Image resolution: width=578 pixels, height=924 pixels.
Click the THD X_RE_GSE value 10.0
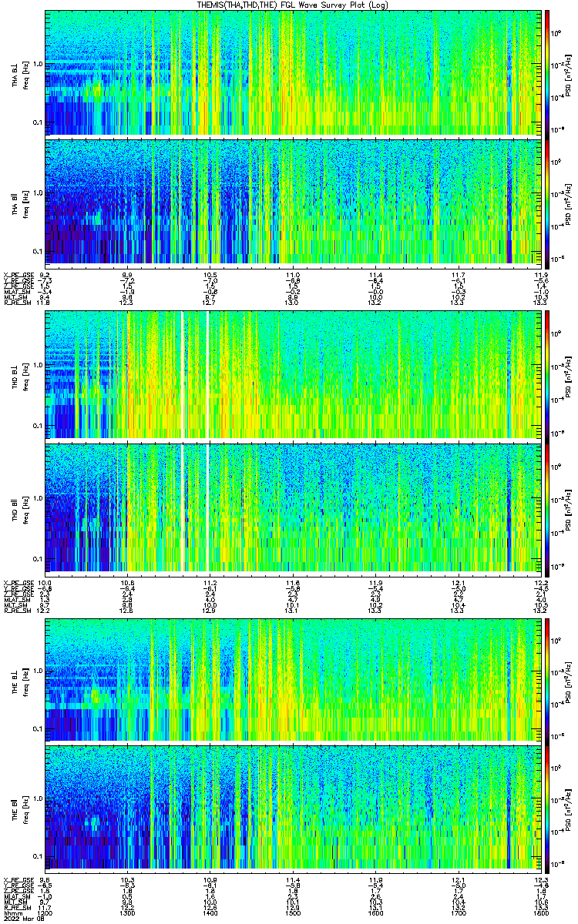tap(45, 581)
